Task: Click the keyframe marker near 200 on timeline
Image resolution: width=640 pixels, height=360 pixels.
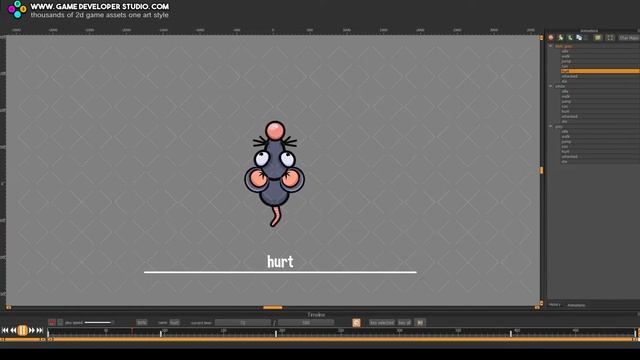Action: coord(276,333)
